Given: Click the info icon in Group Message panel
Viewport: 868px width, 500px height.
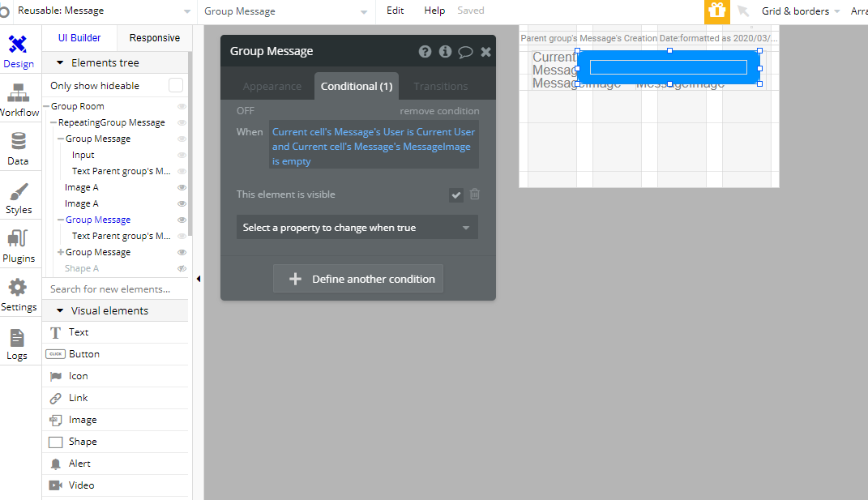Looking at the screenshot, I should [445, 52].
